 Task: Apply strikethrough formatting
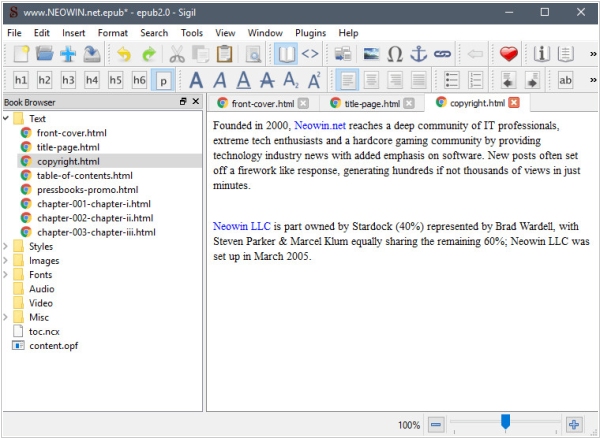tap(265, 80)
